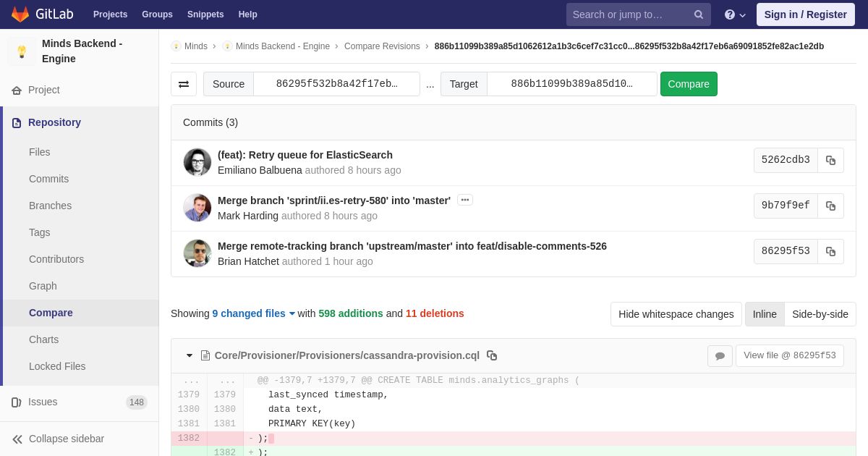Click the search magnifier icon
The width and height of the screenshot is (868, 456).
point(699,14)
